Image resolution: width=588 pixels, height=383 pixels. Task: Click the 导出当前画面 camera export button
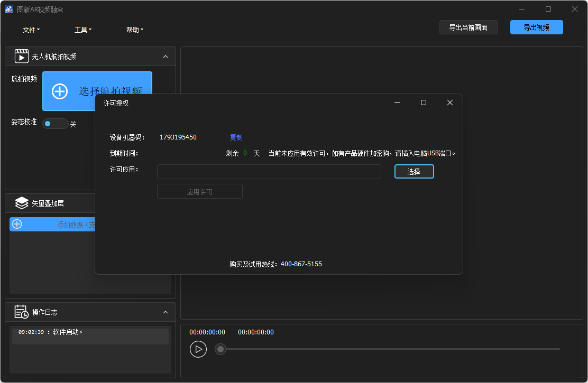pos(468,27)
